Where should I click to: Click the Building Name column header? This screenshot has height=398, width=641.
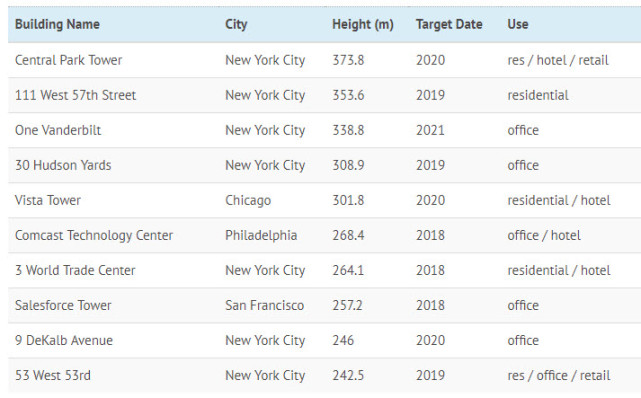click(57, 24)
